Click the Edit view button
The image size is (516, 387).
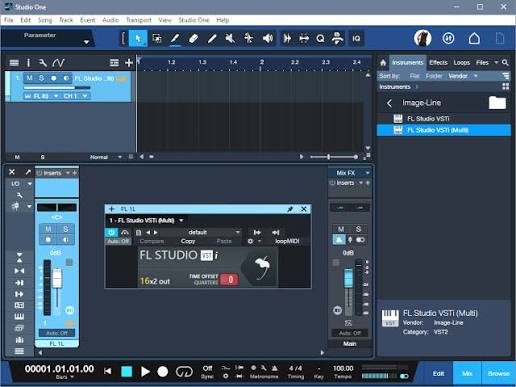point(438,373)
